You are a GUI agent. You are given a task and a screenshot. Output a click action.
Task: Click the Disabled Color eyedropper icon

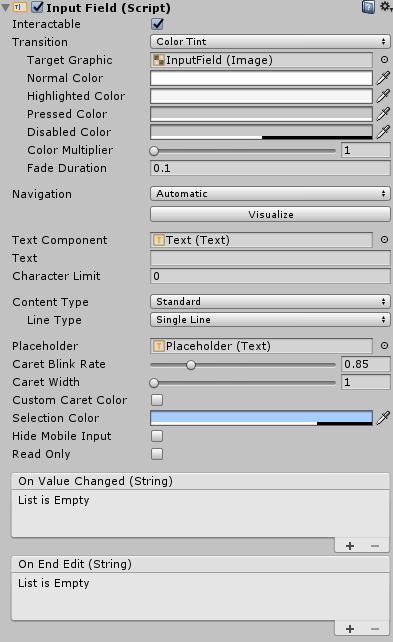(x=383, y=132)
